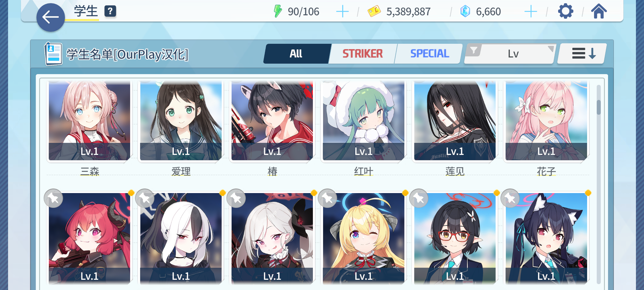Go back using the arrow button
The width and height of the screenshot is (644, 290).
[50, 17]
